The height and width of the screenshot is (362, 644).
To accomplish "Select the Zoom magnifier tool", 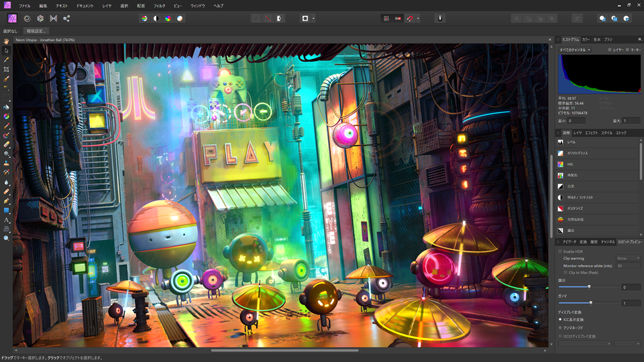I will (x=6, y=239).
